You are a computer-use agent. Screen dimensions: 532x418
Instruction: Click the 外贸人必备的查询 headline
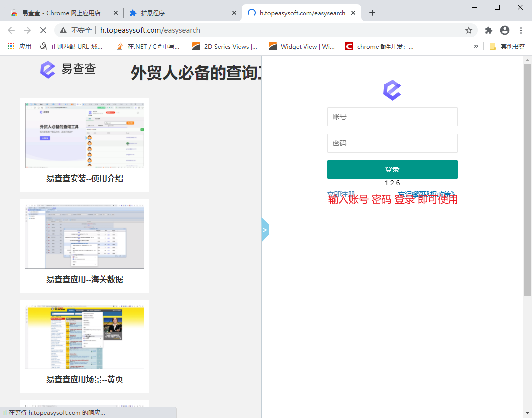pos(196,73)
